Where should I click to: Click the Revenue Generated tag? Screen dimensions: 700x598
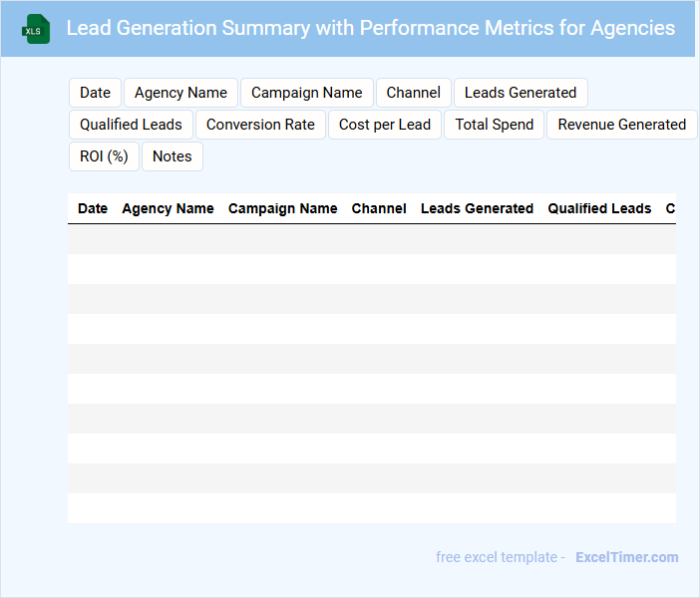(621, 125)
